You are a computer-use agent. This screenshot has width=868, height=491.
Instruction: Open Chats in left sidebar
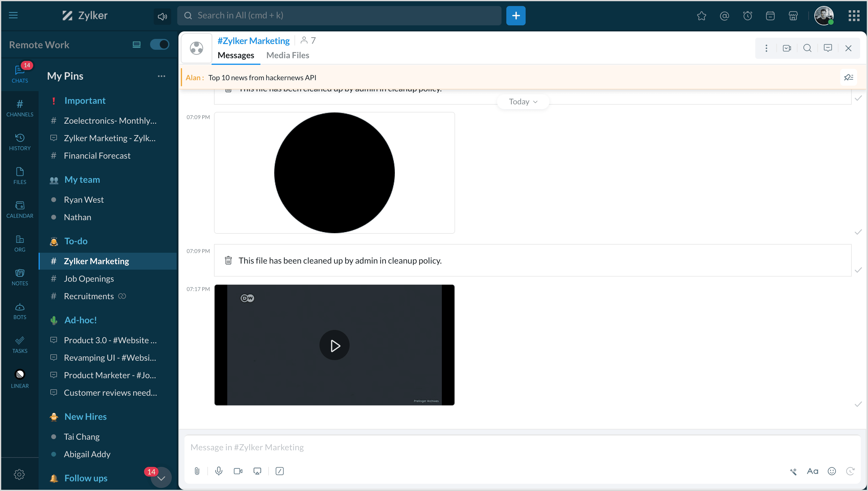pos(20,74)
